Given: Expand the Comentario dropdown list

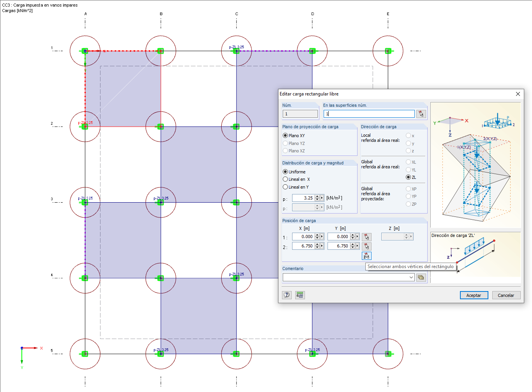Looking at the screenshot, I should tap(411, 277).
